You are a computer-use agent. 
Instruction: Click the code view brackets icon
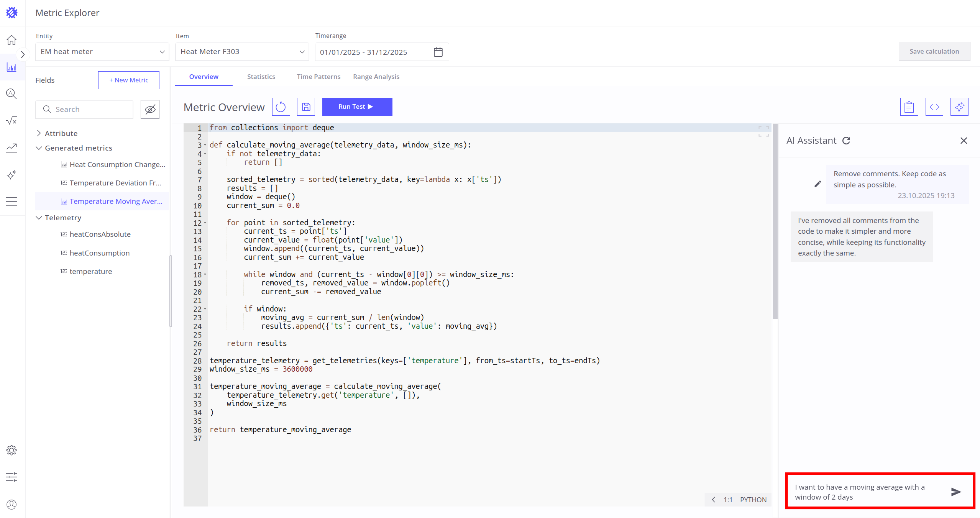coord(934,107)
